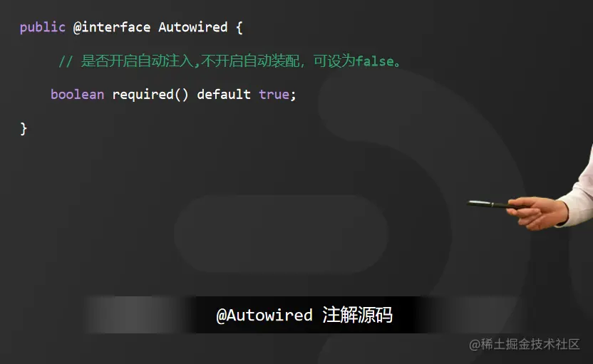
Task: Click the double-slash comment marker
Action: pos(66,61)
